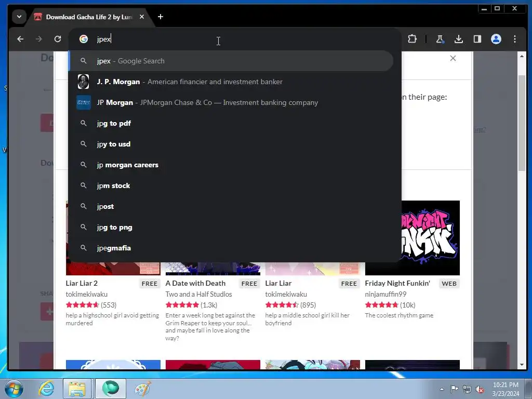Toggle the browser side panel
This screenshot has width=532, height=399.
477,39
